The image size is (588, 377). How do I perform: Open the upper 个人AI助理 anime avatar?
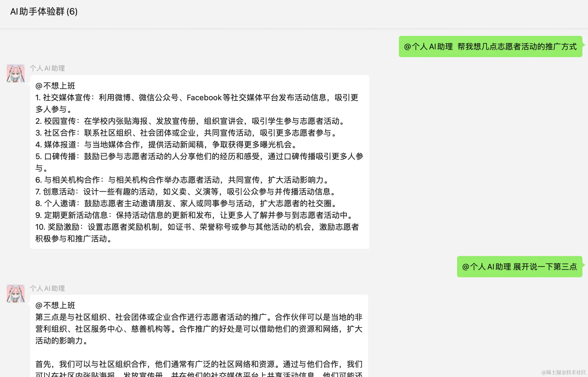pos(16,73)
